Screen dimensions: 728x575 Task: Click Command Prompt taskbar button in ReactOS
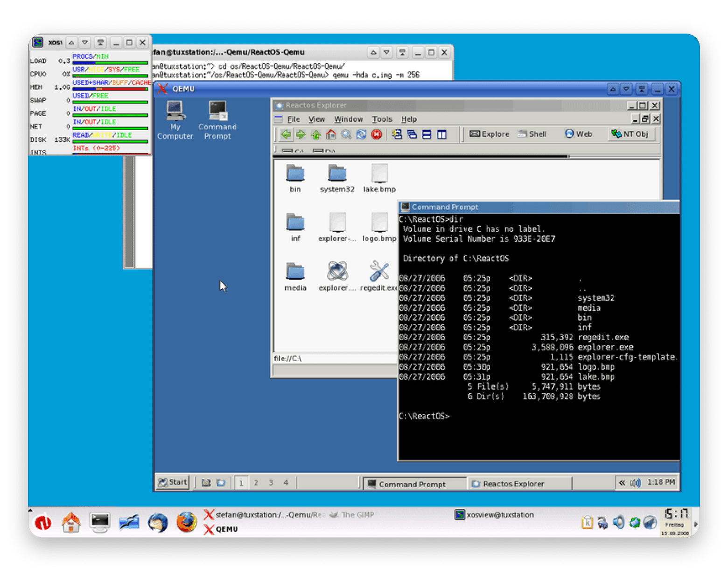[415, 484]
